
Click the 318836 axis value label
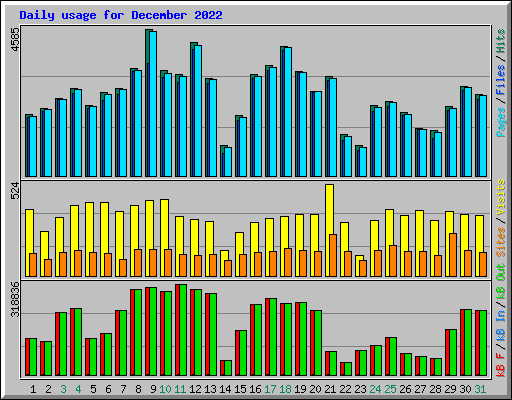click(x=16, y=299)
